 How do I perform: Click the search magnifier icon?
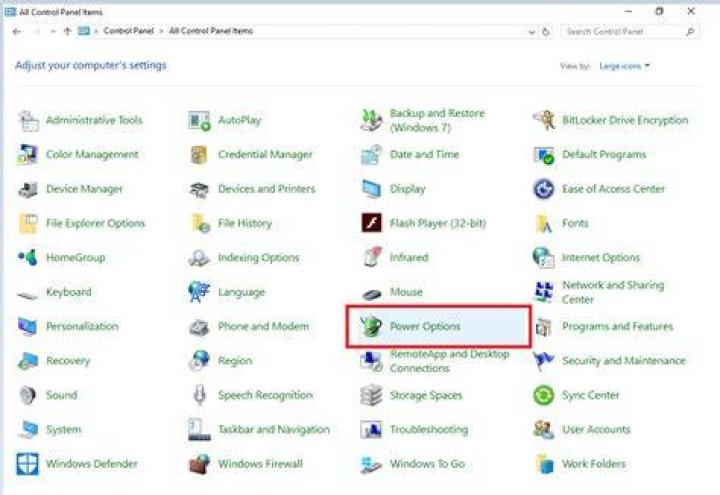click(690, 32)
